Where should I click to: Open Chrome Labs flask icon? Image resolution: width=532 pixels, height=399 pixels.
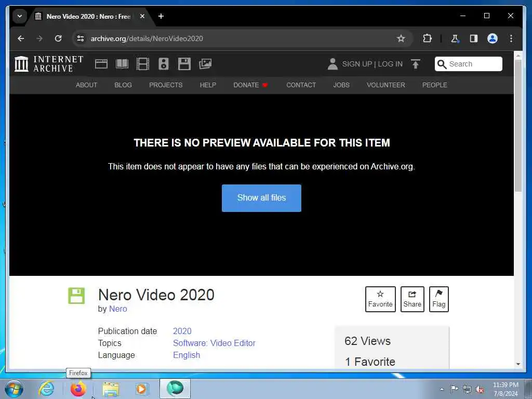click(x=455, y=38)
